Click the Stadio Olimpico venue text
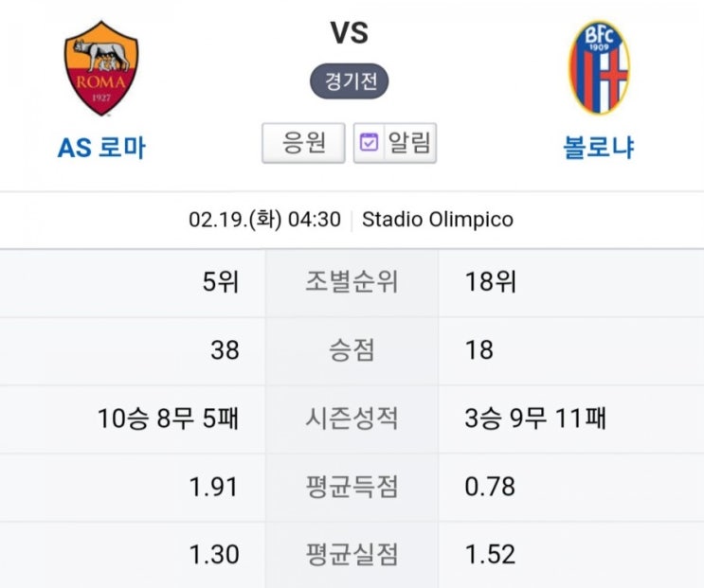 point(438,220)
